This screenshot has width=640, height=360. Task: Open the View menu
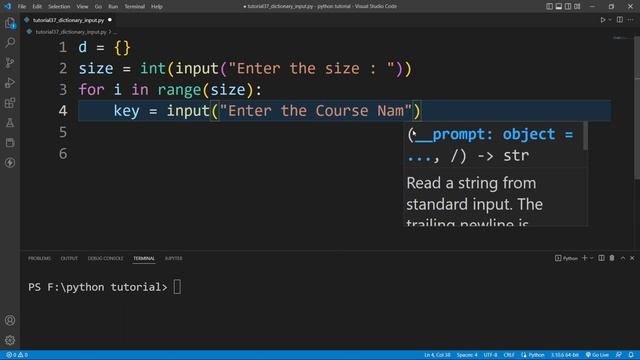pos(82,7)
